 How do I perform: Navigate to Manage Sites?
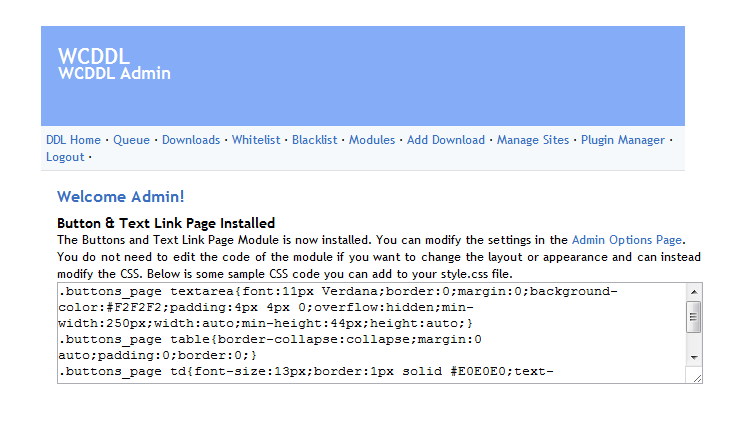(x=533, y=140)
